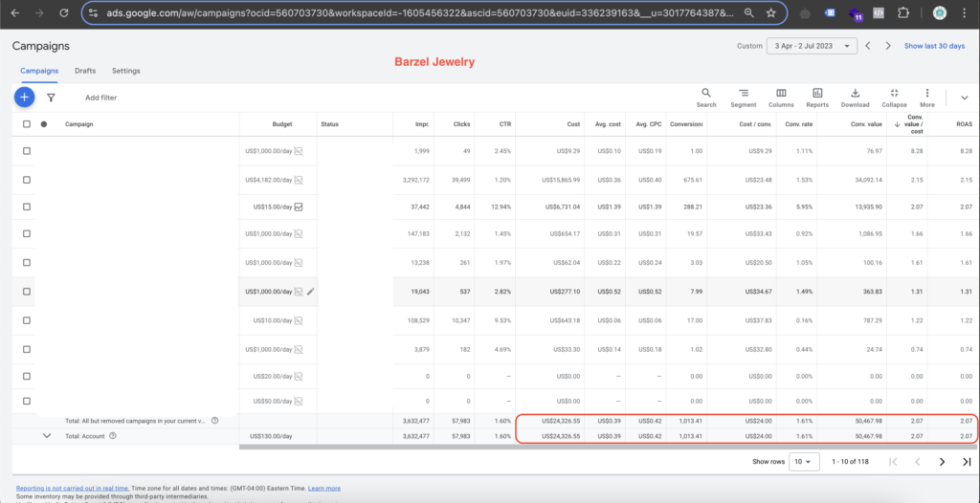980x503 pixels.
Task: Open the Search tool icon
Action: tap(706, 98)
